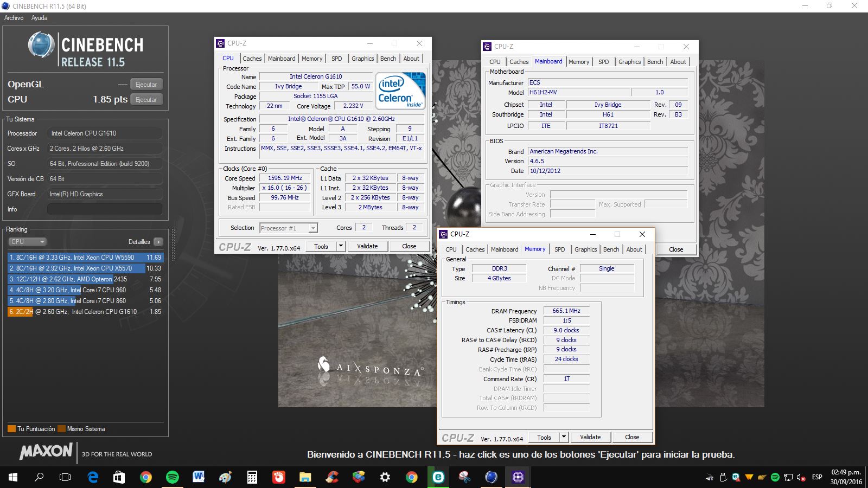Run the OpenGL test with its Ejecutar button
Image resolution: width=868 pixels, height=488 pixels.
tap(146, 85)
